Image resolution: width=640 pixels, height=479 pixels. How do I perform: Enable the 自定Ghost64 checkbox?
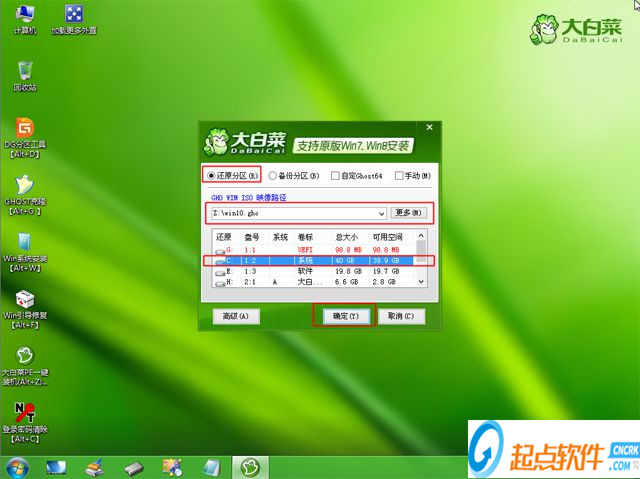coord(335,176)
